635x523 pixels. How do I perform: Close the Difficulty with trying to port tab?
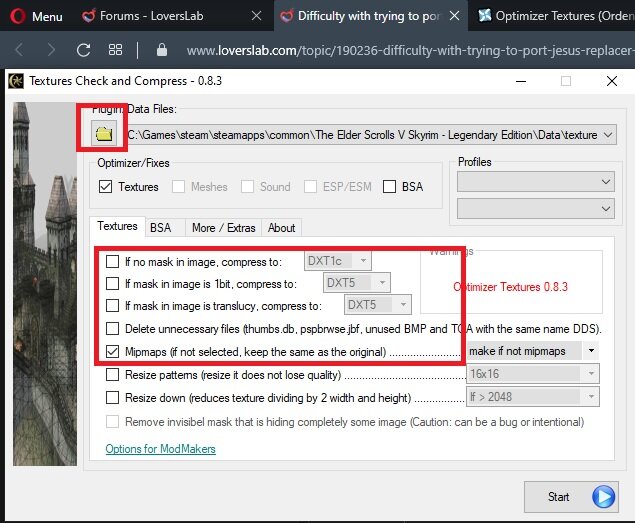coord(455,16)
